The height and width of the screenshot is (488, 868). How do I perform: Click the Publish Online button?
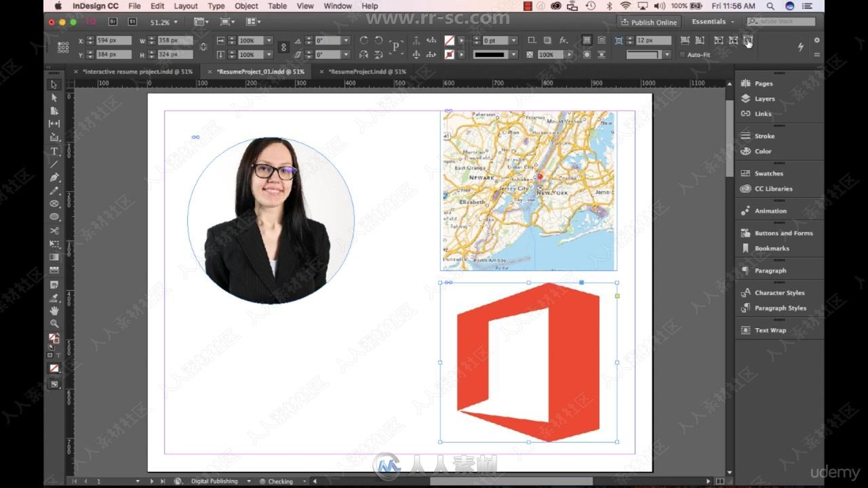pos(649,22)
